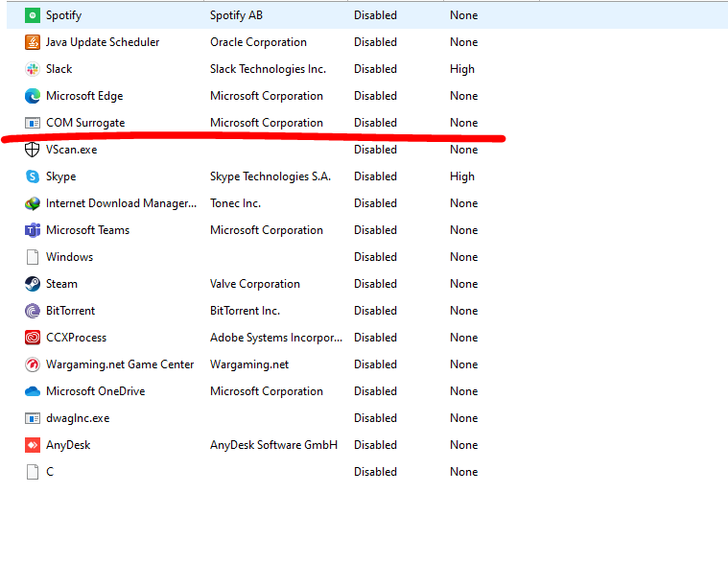Click the CCXProcess Adobe icon

32,338
